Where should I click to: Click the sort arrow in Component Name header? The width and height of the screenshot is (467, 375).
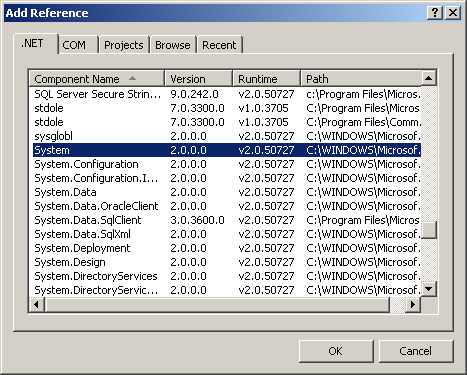[x=132, y=78]
